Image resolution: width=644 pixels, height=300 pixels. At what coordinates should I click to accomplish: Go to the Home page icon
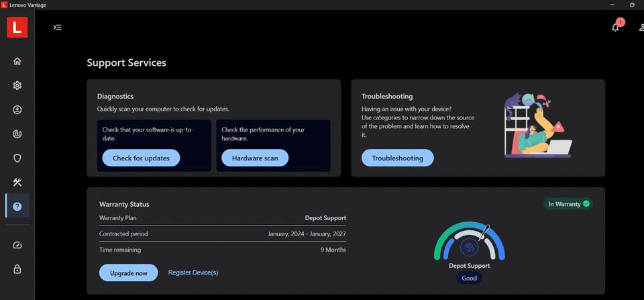pyautogui.click(x=17, y=61)
